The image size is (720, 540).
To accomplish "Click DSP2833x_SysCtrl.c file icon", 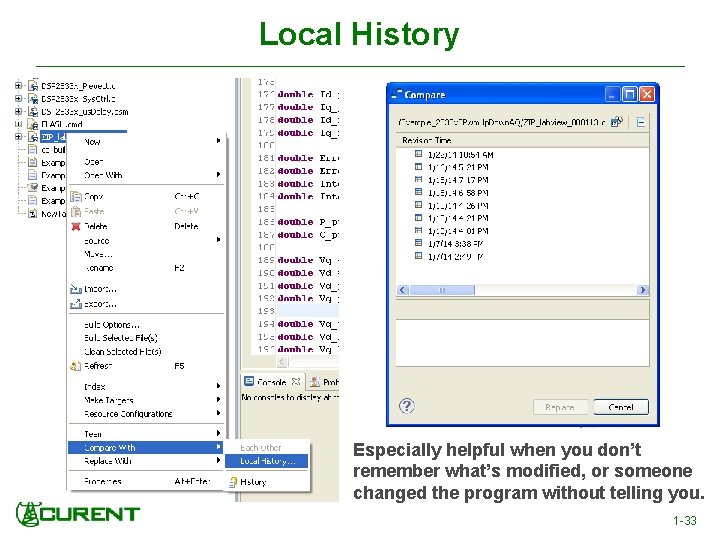I will pyautogui.click(x=33, y=98).
